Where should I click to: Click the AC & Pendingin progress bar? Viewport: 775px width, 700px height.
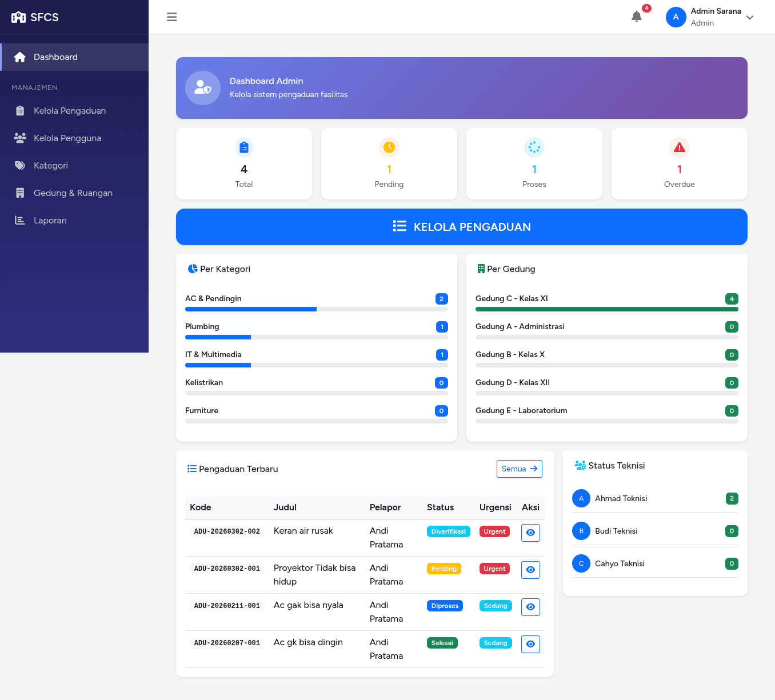[x=316, y=309]
